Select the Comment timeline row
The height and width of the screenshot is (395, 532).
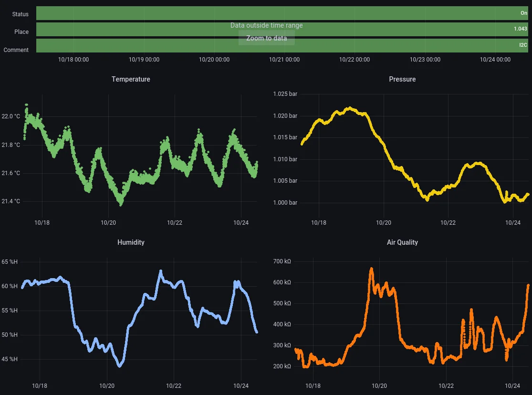tap(16, 50)
